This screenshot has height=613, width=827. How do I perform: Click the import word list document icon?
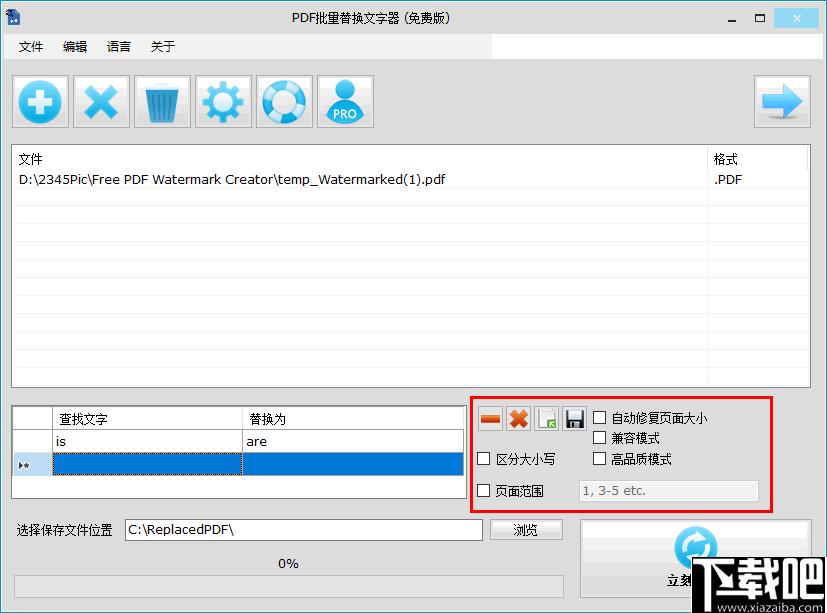tap(546, 419)
